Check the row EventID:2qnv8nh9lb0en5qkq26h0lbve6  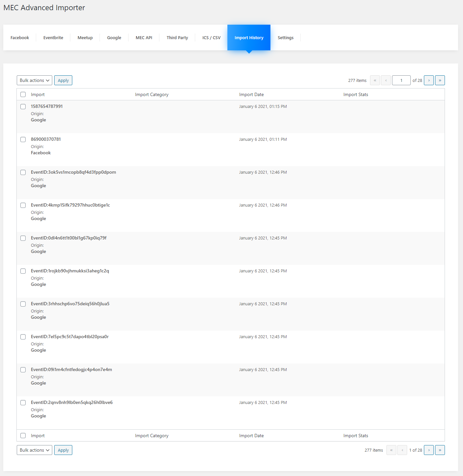coord(23,403)
